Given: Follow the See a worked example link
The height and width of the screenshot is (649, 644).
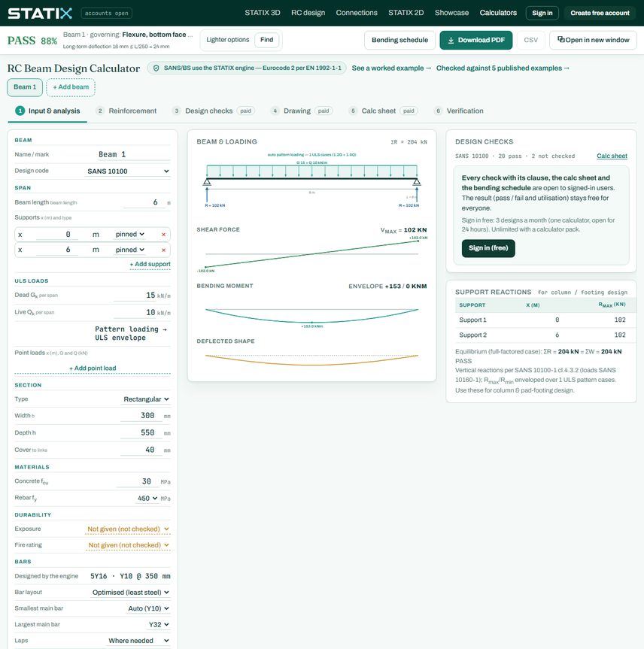Looking at the screenshot, I should click(x=391, y=68).
